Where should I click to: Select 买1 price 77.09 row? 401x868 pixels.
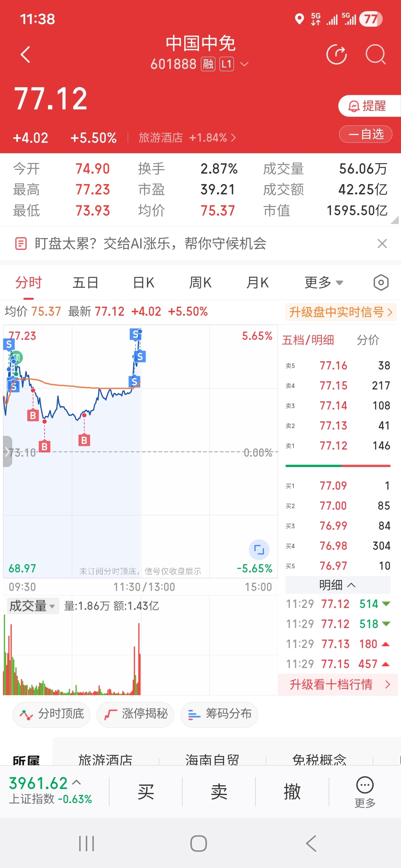point(338,486)
